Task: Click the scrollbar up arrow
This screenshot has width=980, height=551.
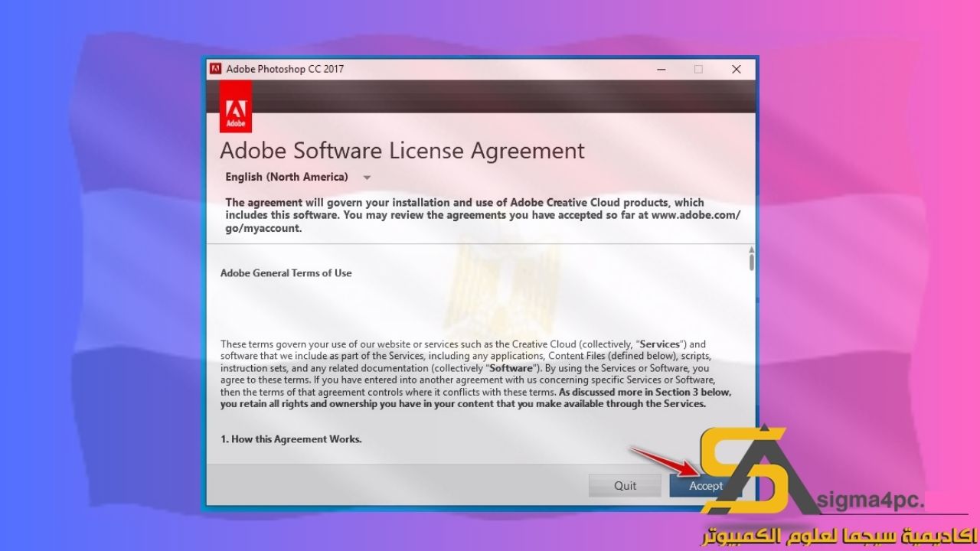Action: 752,249
